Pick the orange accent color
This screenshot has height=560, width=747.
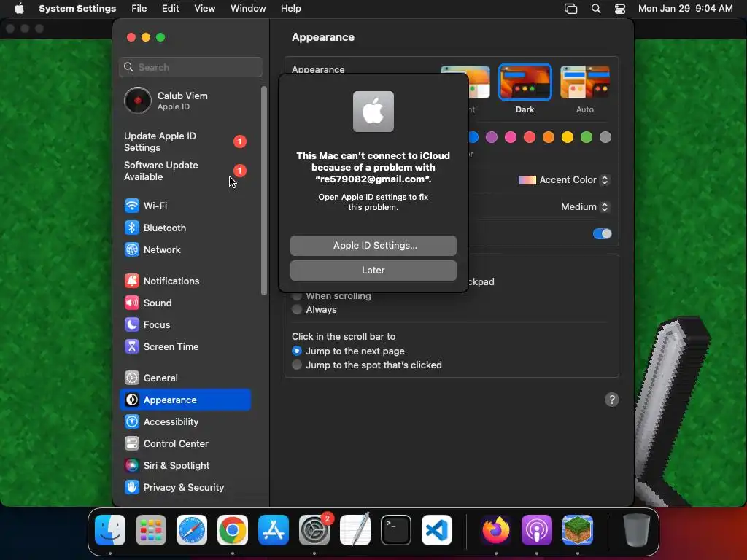coord(549,138)
